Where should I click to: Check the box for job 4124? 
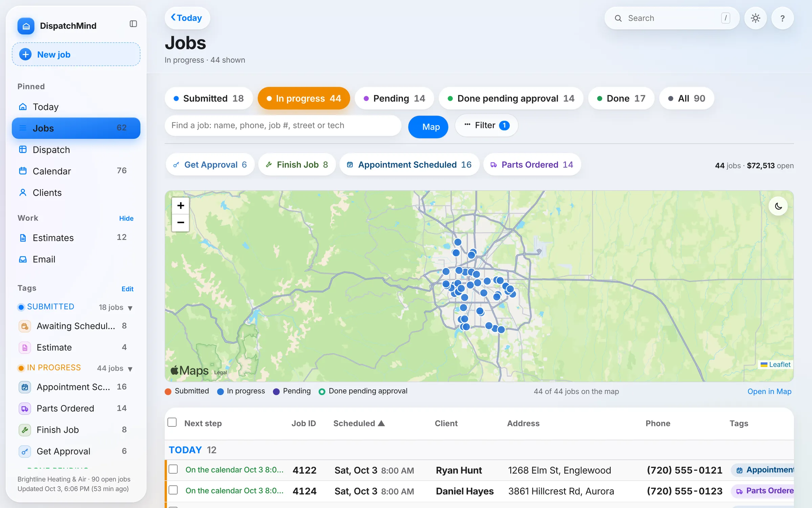click(173, 490)
